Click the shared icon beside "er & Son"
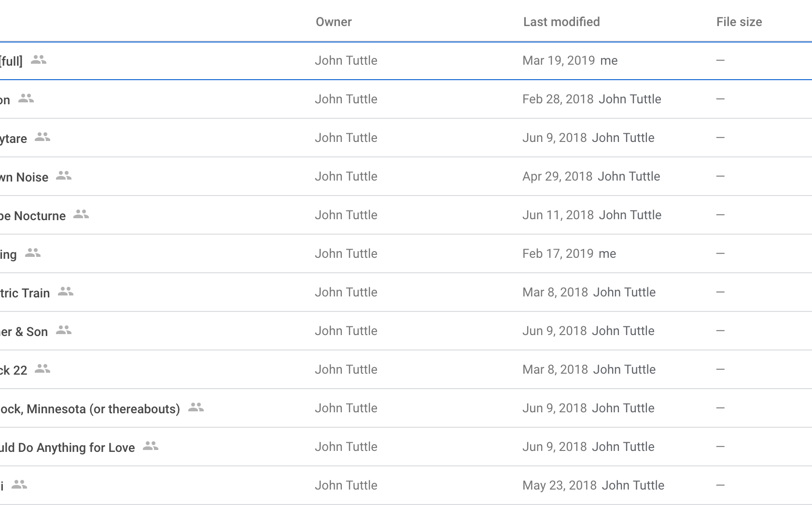 [x=64, y=330]
